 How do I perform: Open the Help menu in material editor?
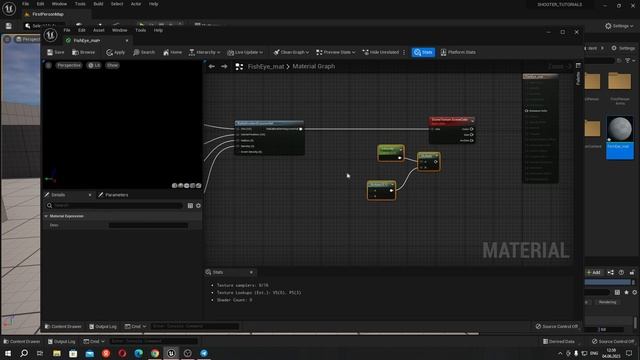click(158, 30)
